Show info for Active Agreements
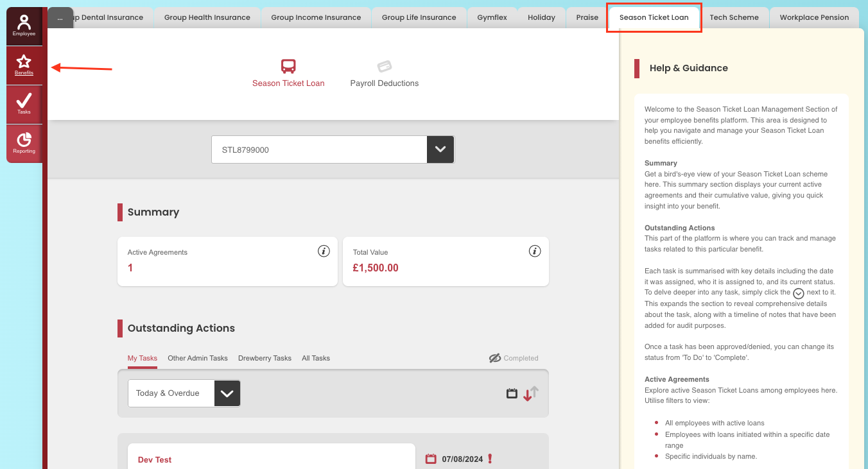868x469 pixels. (x=324, y=251)
